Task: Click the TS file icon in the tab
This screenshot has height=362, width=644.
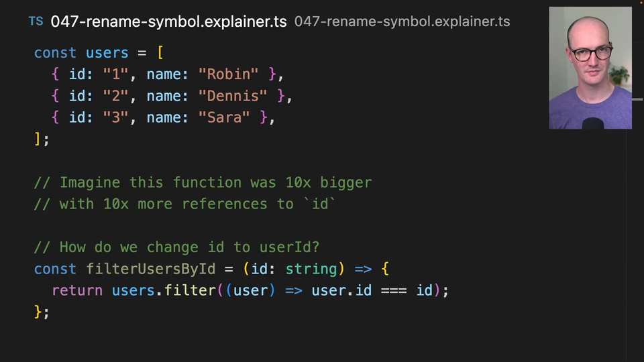Action: click(36, 21)
